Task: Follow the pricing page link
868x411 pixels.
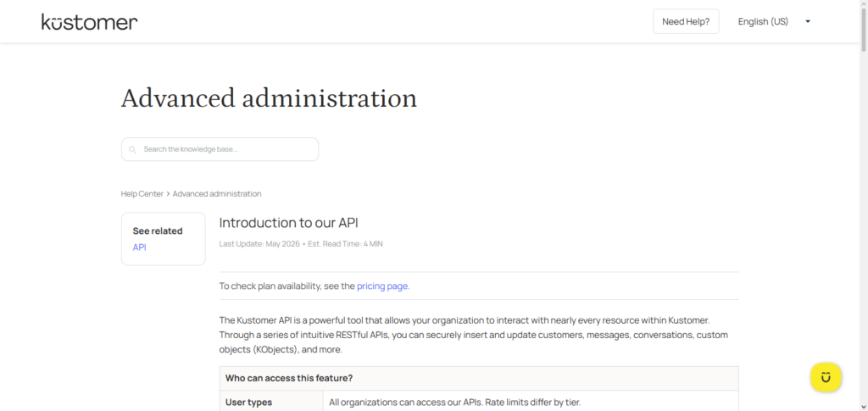Action: [383, 286]
